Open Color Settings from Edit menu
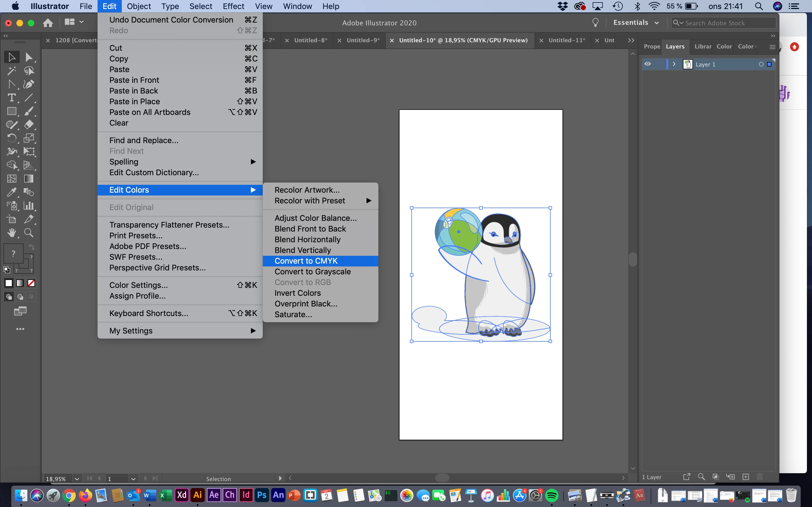This screenshot has height=507, width=812. (x=138, y=285)
